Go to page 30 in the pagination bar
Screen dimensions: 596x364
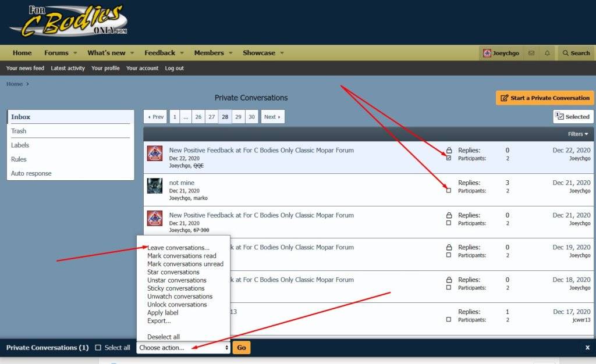point(251,116)
